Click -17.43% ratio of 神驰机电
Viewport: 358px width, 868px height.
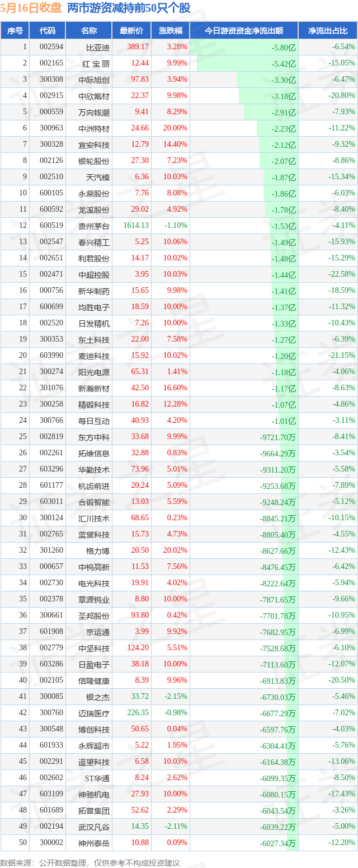pyautogui.click(x=343, y=794)
